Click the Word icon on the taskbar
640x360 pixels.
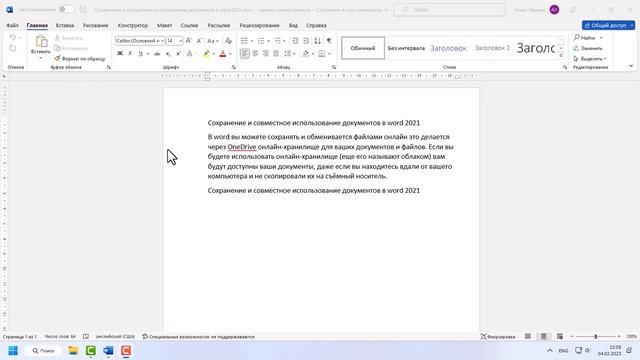(108, 351)
